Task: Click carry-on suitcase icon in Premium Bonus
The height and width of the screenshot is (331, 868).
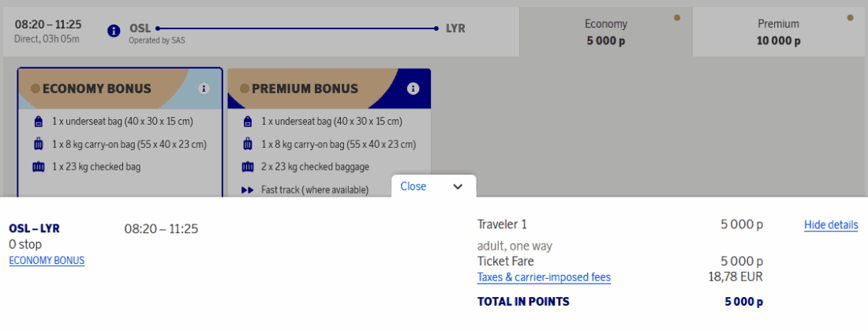Action: [248, 145]
